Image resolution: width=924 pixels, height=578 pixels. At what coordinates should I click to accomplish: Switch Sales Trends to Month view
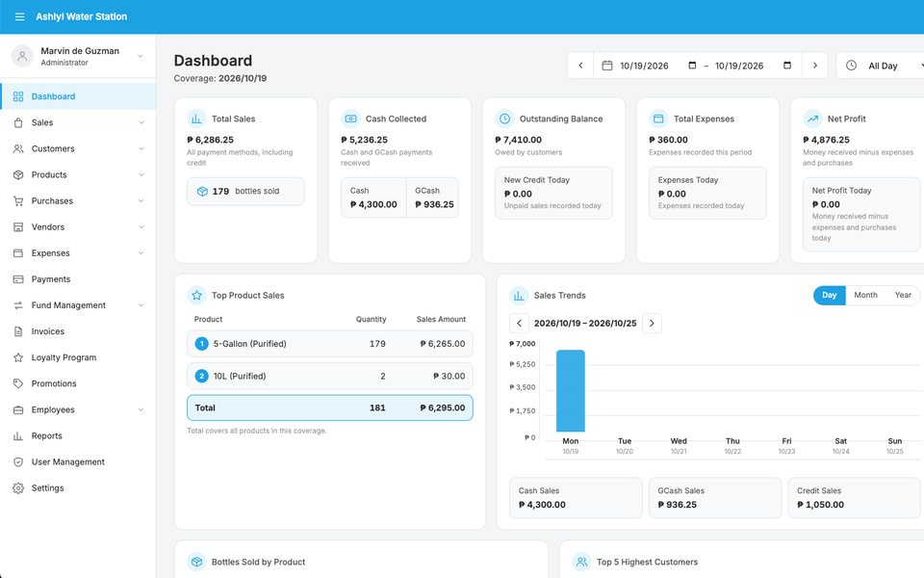(x=865, y=295)
